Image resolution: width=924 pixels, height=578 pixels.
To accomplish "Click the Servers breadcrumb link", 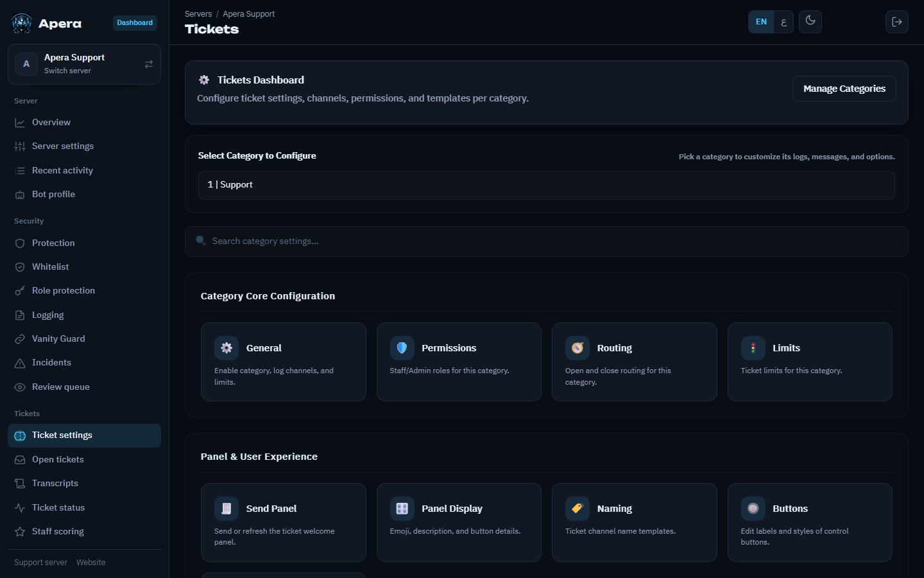I will click(198, 14).
